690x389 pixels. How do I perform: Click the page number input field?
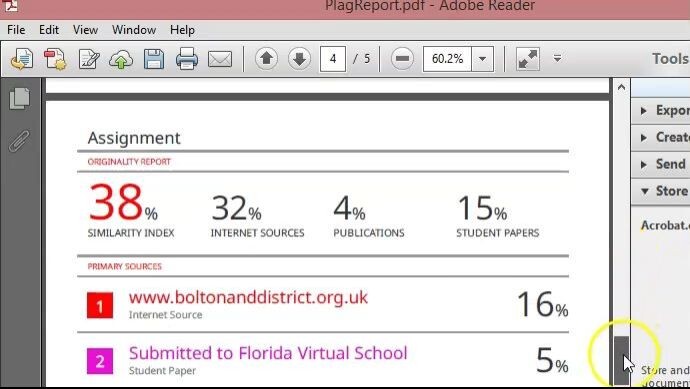(333, 59)
